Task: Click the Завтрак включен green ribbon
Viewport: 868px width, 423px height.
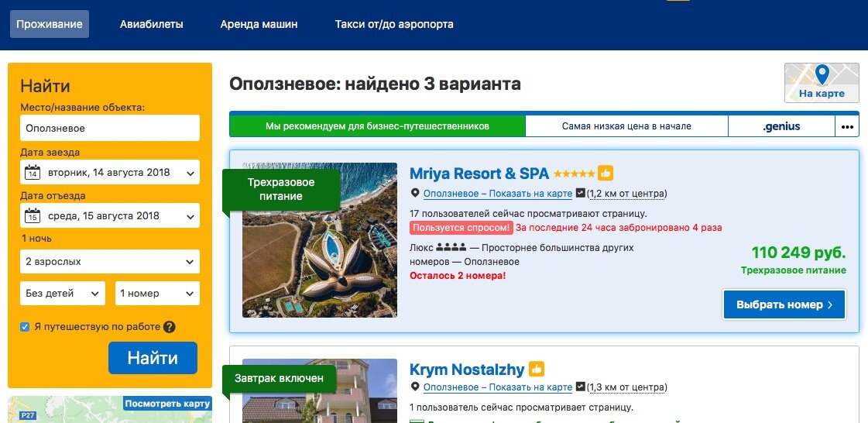Action: pyautogui.click(x=279, y=379)
